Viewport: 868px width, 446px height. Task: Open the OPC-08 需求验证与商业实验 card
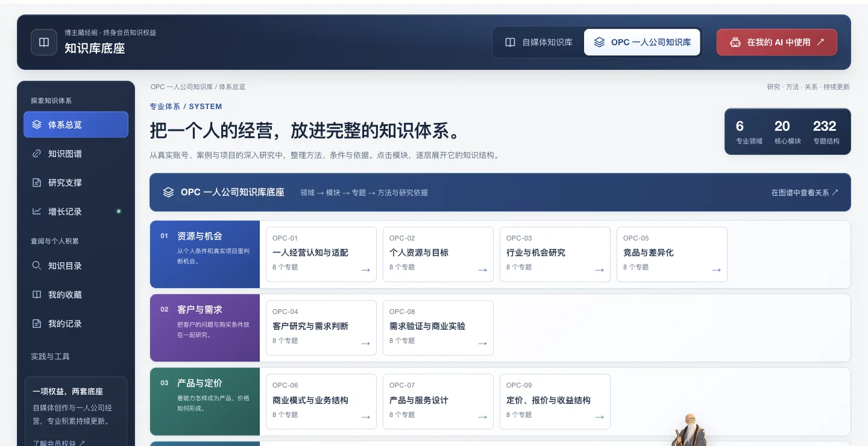tap(438, 328)
